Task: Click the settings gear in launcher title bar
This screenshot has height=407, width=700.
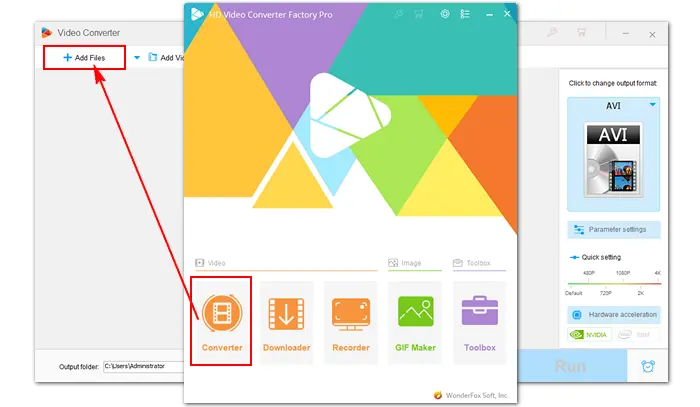Action: 445,14
